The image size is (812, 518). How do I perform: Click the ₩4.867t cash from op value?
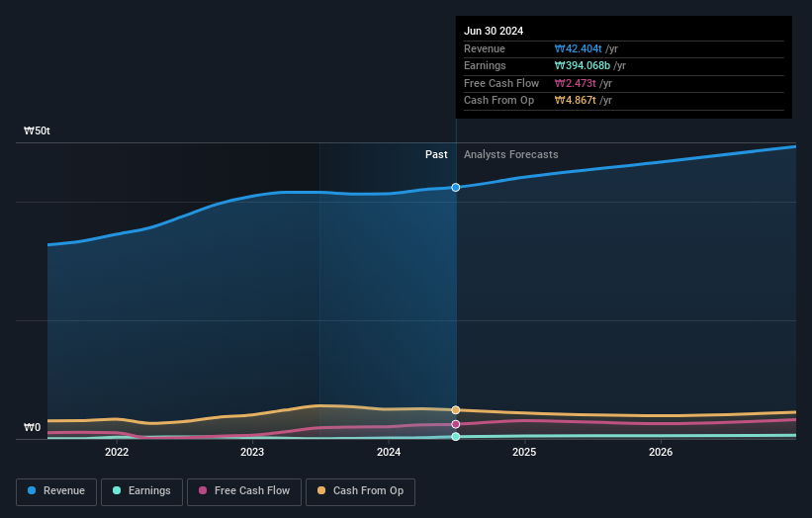click(x=576, y=101)
